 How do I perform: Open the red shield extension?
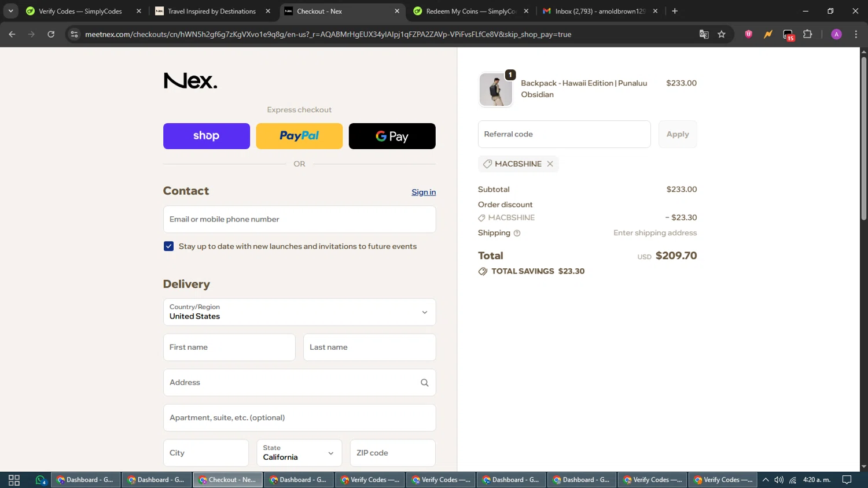click(748, 34)
